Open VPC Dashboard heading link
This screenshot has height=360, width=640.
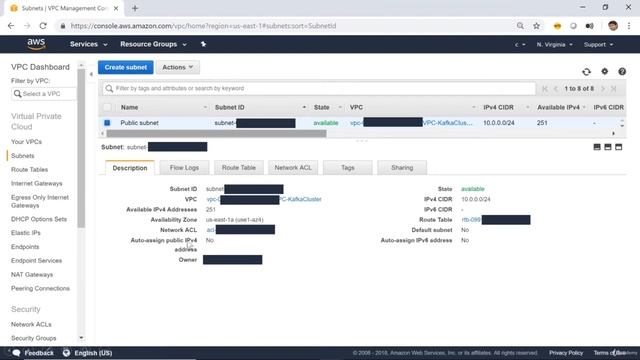tap(40, 67)
